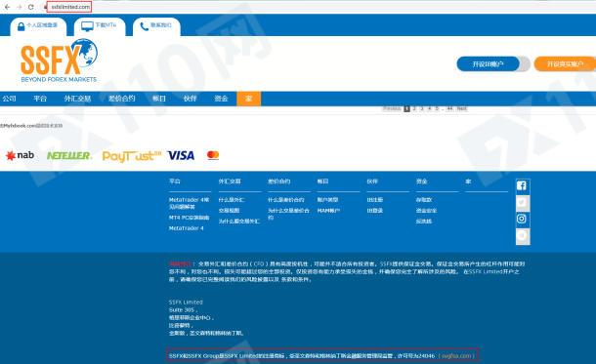
Task: Select pagination page 4
Action: pos(430,108)
